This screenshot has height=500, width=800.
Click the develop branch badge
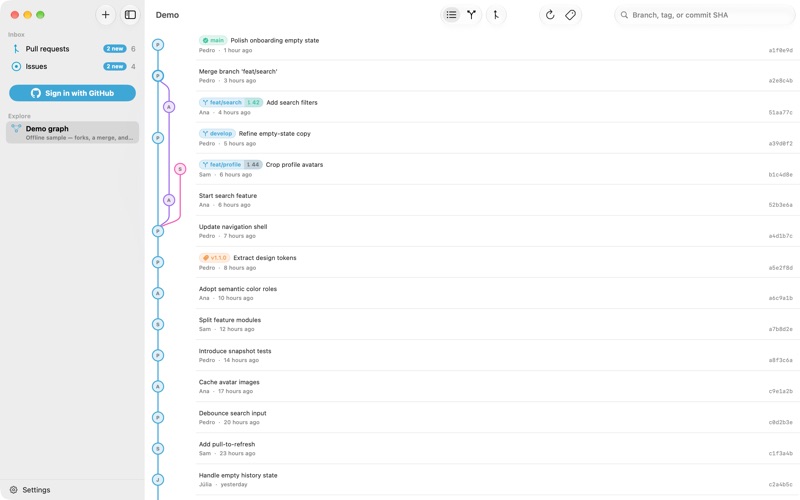217,133
